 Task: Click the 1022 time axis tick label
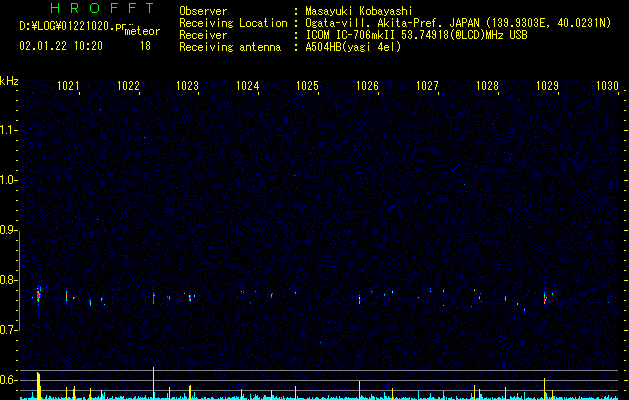128,86
